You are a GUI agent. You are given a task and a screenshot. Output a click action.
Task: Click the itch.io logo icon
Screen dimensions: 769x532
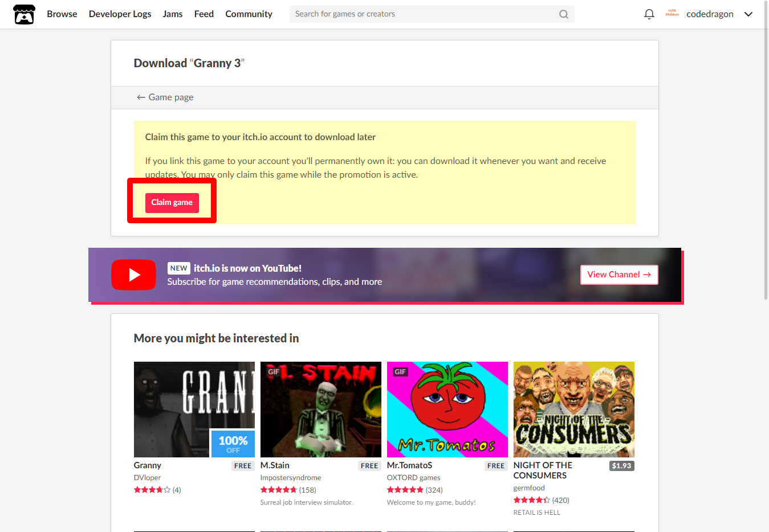click(24, 14)
